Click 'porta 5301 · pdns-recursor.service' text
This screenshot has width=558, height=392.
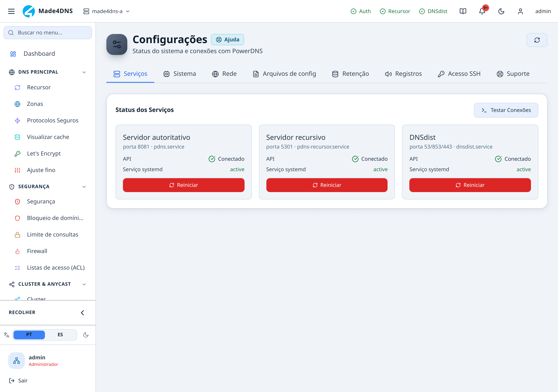pyautogui.click(x=308, y=147)
